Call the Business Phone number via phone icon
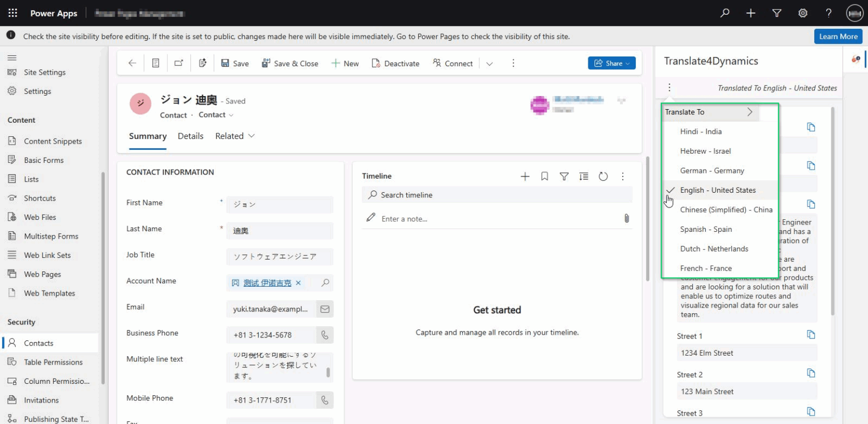The height and width of the screenshot is (424, 868). (324, 335)
